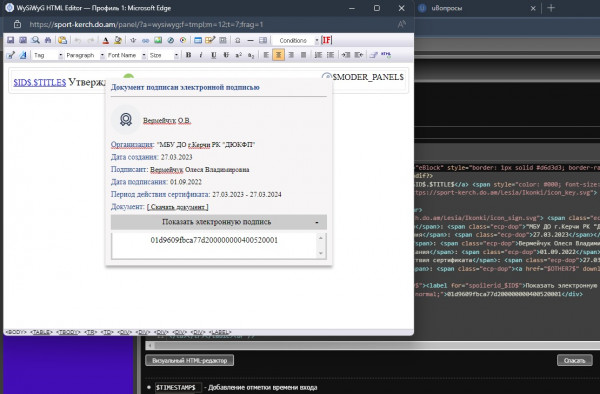Open a new browser tab
This screenshot has height=394, width=600.
[x=551, y=8]
